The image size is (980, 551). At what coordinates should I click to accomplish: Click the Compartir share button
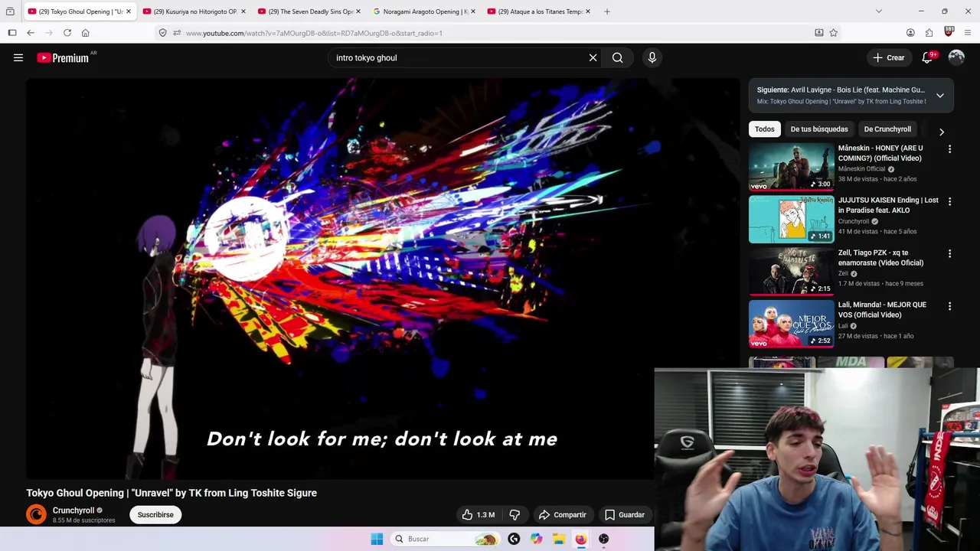tap(563, 515)
